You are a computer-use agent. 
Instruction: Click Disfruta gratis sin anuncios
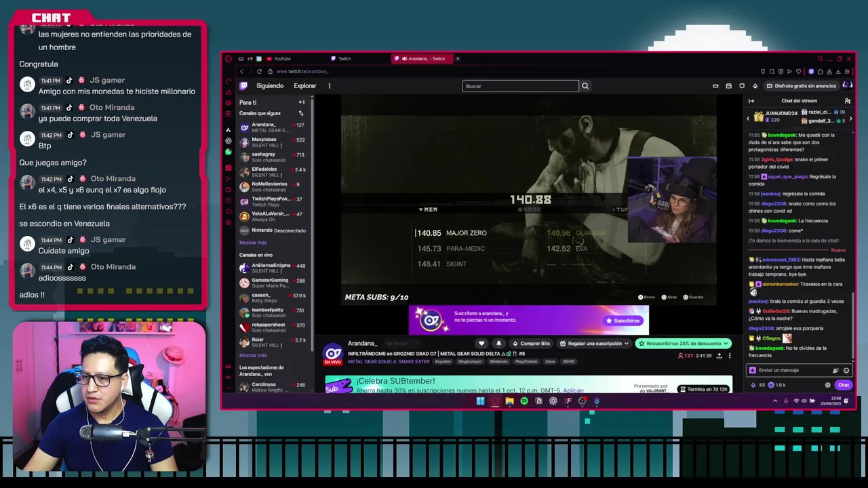click(x=801, y=86)
